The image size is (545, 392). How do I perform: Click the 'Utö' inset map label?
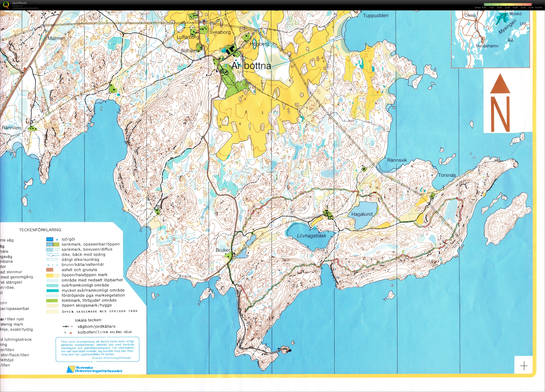coord(523,24)
